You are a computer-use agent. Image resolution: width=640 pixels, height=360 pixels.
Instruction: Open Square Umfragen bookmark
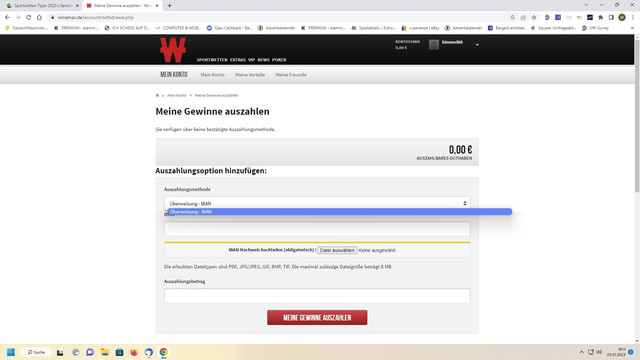coord(553,28)
